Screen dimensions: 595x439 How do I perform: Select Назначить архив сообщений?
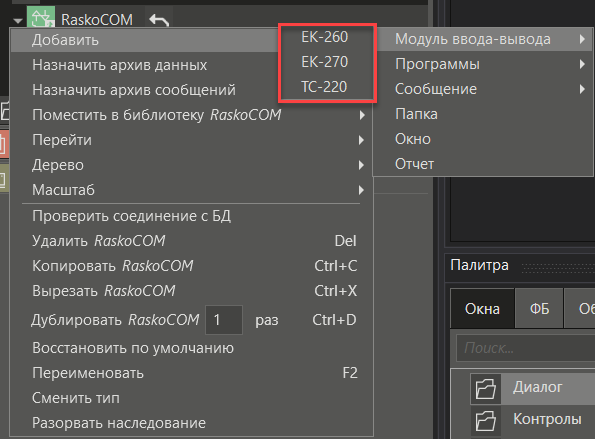click(x=191, y=90)
